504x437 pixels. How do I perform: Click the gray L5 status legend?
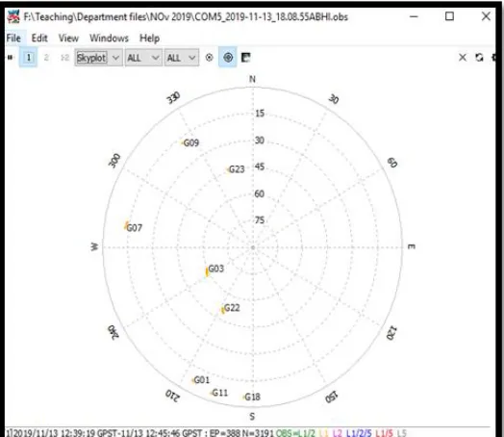coord(402,433)
